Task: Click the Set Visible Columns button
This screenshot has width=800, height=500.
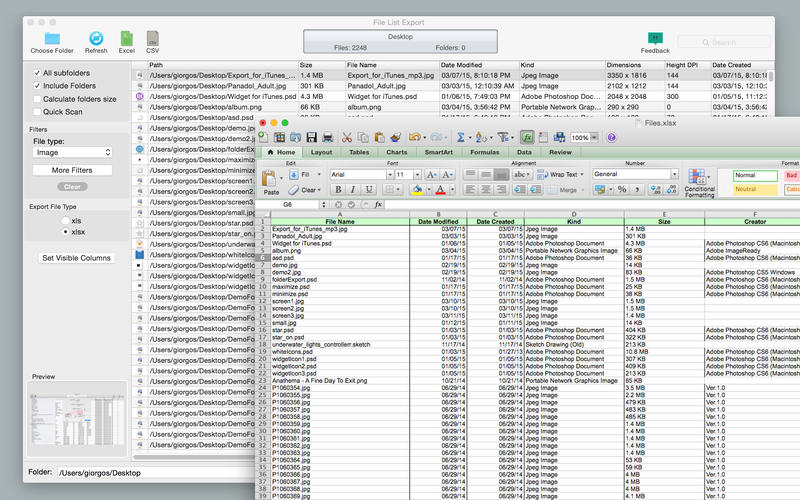Action: click(76, 258)
